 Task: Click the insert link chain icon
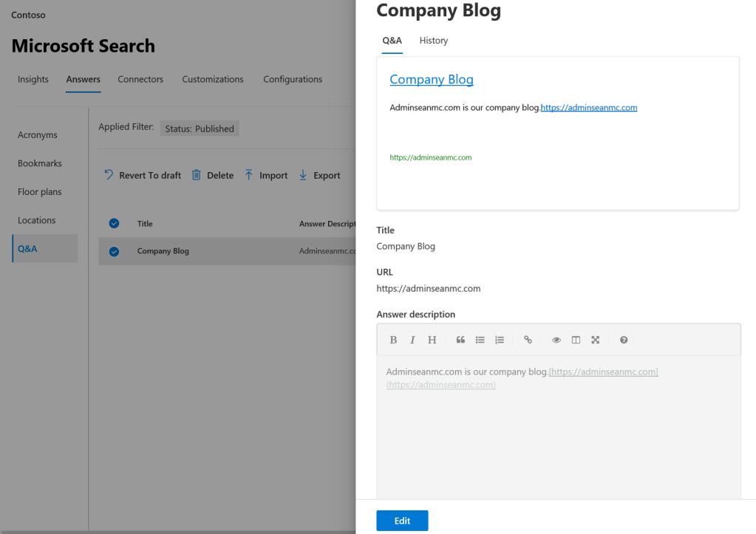[x=528, y=340]
